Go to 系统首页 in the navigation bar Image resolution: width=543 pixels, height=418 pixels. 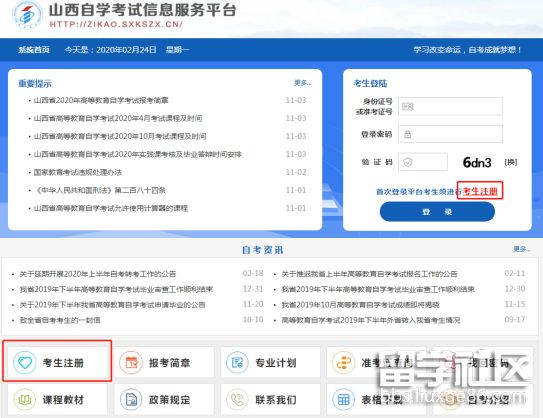[34, 50]
